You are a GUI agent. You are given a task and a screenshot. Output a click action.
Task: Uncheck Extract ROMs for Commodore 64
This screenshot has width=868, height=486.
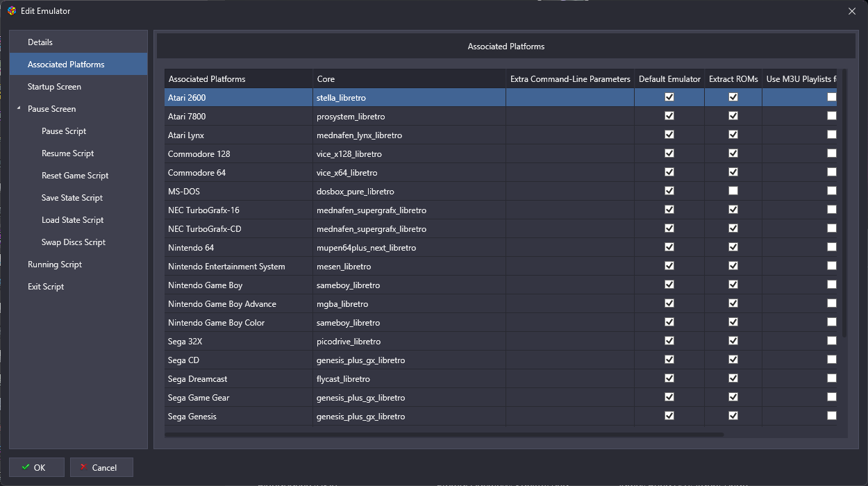coord(733,172)
